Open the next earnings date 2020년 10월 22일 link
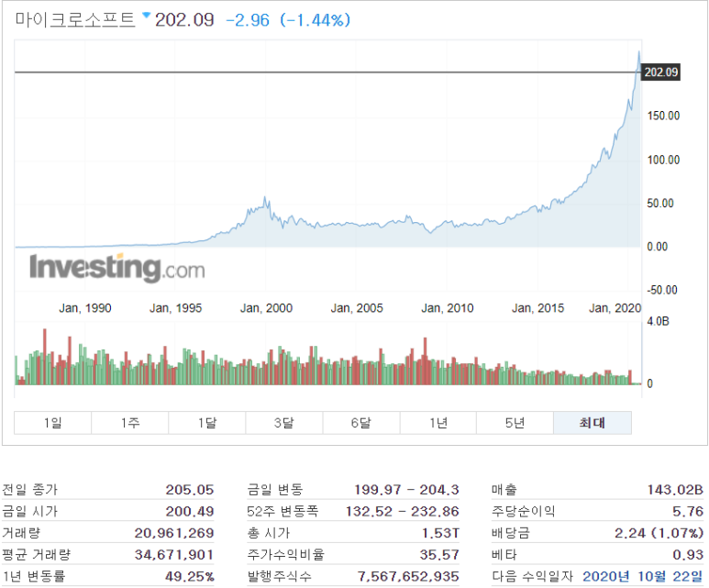 [x=643, y=576]
